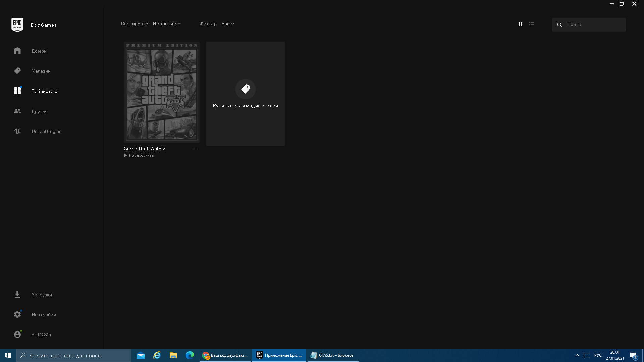Click the Настройки gear icon
This screenshot has width=644, height=362.
17,314
